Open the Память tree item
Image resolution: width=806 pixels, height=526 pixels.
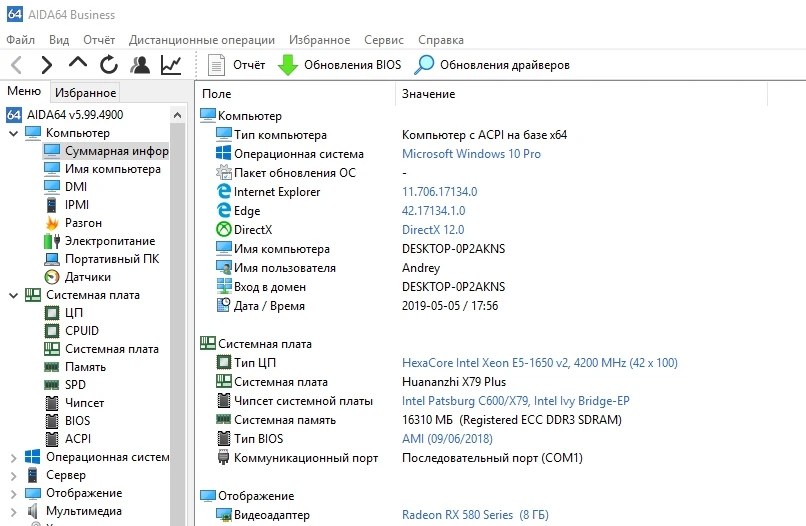[75, 367]
